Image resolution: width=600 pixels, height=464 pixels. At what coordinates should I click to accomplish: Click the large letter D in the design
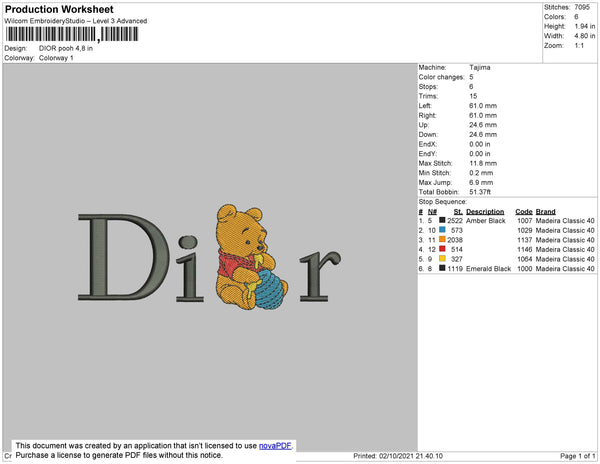click(x=123, y=257)
